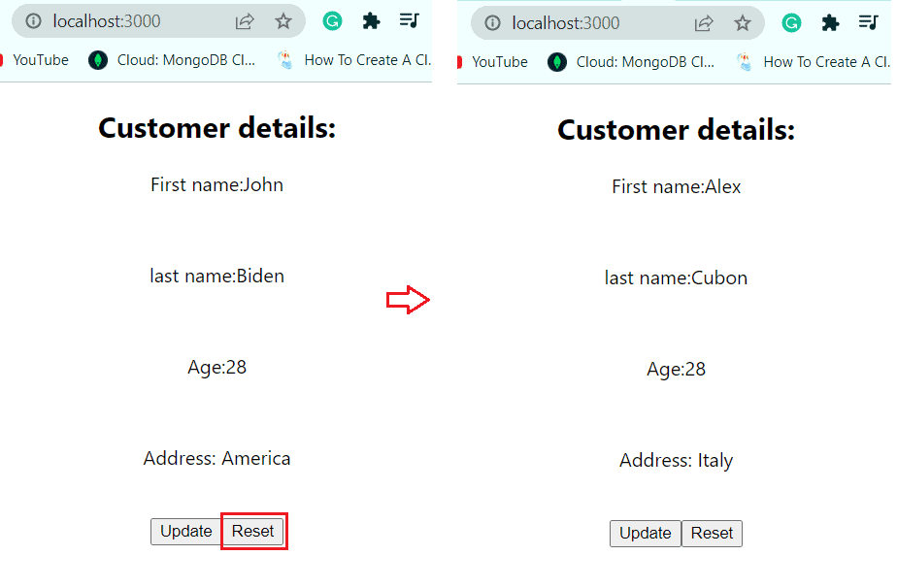Open Grammarly extension in left browser

point(332,21)
